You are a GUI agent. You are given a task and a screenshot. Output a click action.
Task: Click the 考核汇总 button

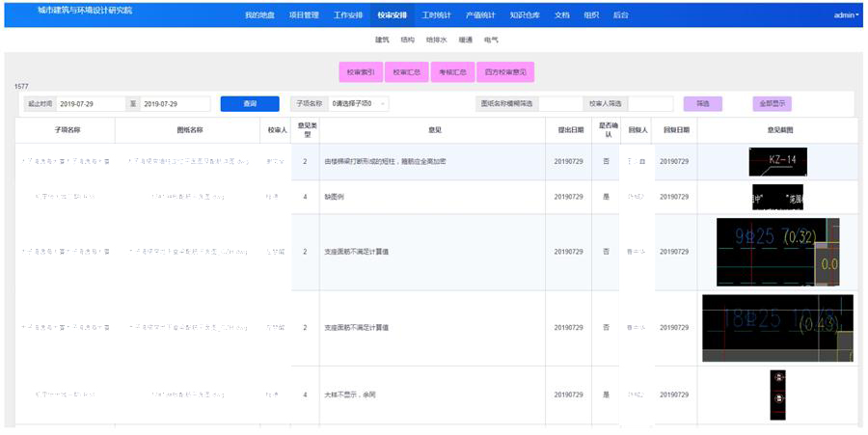[x=450, y=72]
